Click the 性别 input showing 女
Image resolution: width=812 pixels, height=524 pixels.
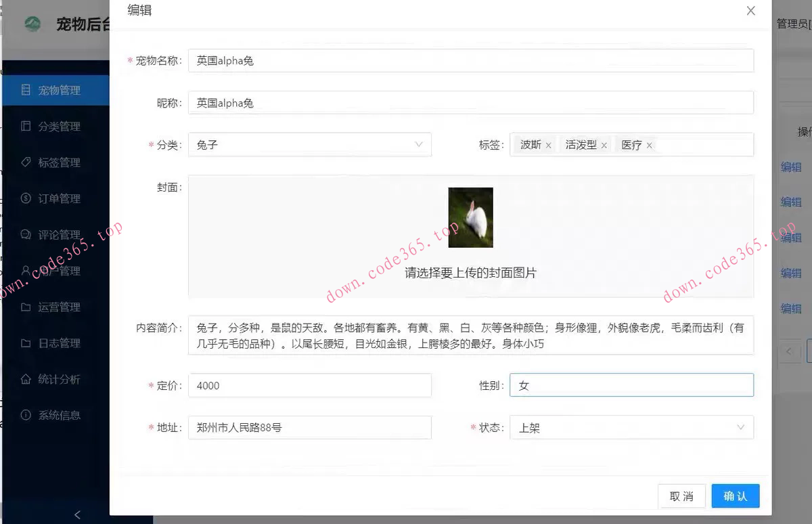631,385
